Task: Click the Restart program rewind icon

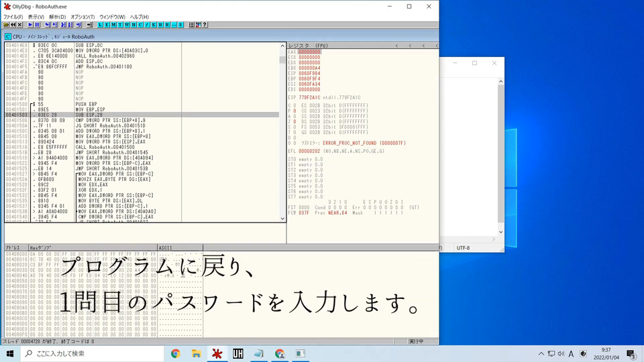Action: click(x=13, y=25)
